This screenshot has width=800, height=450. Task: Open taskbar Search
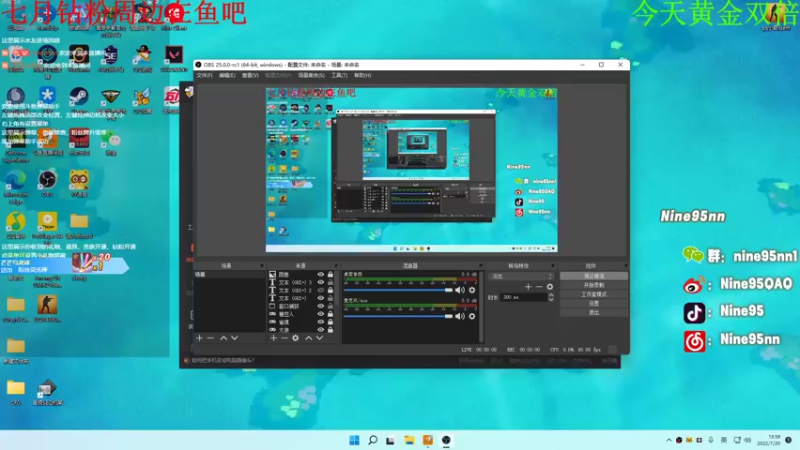click(x=372, y=440)
